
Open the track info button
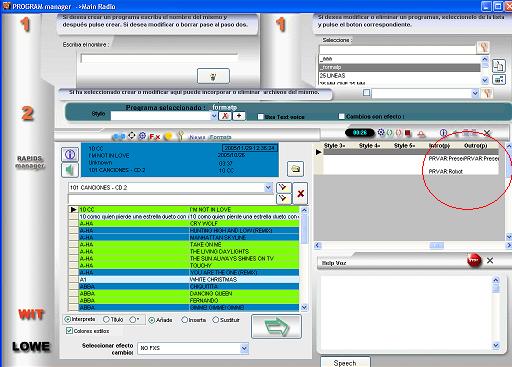[x=70, y=154]
